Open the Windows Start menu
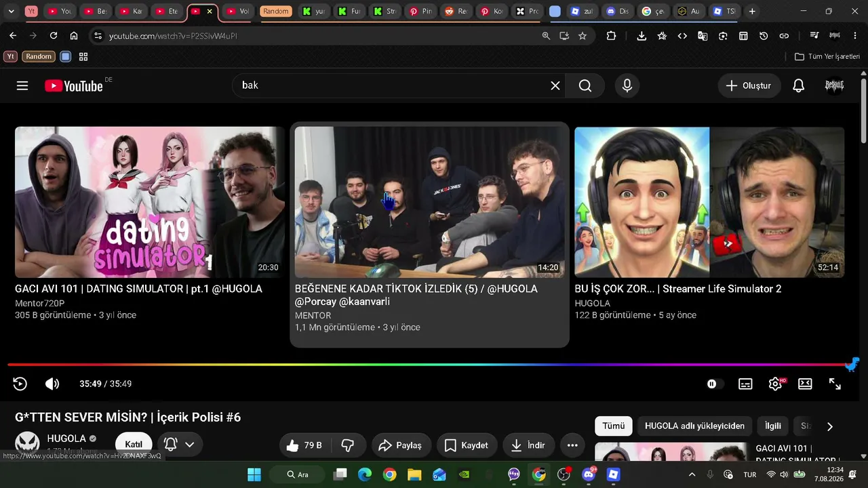 (254, 474)
